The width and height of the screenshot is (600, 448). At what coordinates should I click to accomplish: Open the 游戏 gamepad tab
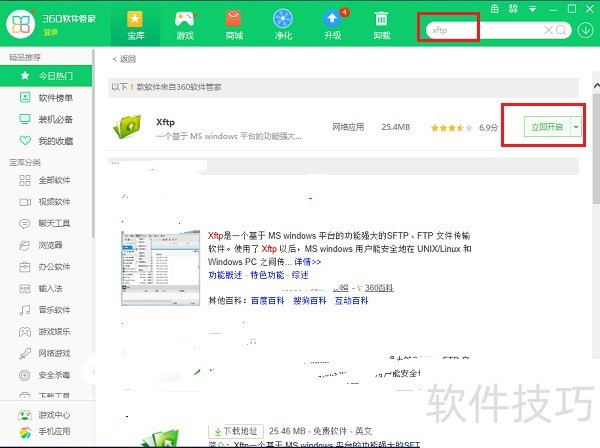coord(185,25)
